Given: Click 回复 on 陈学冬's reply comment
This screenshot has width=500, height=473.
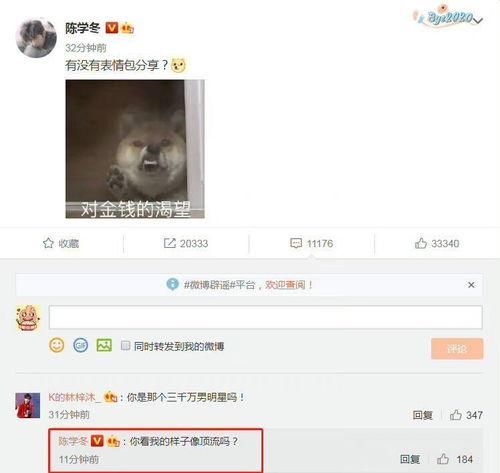Looking at the screenshot, I should pyautogui.click(x=410, y=459).
